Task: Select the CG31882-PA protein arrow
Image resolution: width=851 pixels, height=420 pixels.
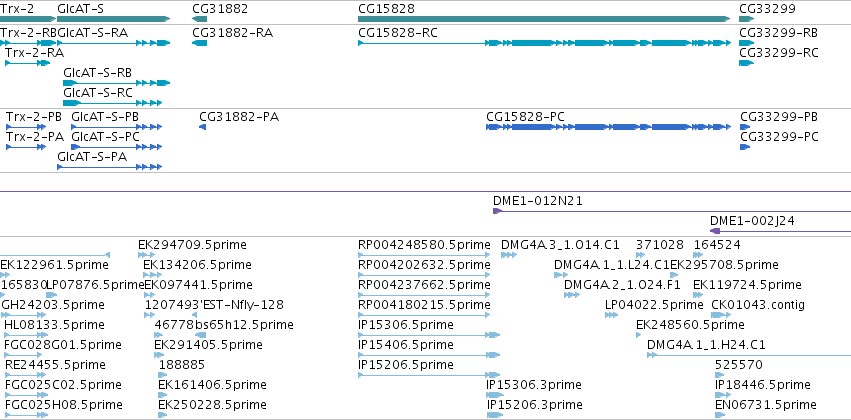Action: click(x=203, y=127)
